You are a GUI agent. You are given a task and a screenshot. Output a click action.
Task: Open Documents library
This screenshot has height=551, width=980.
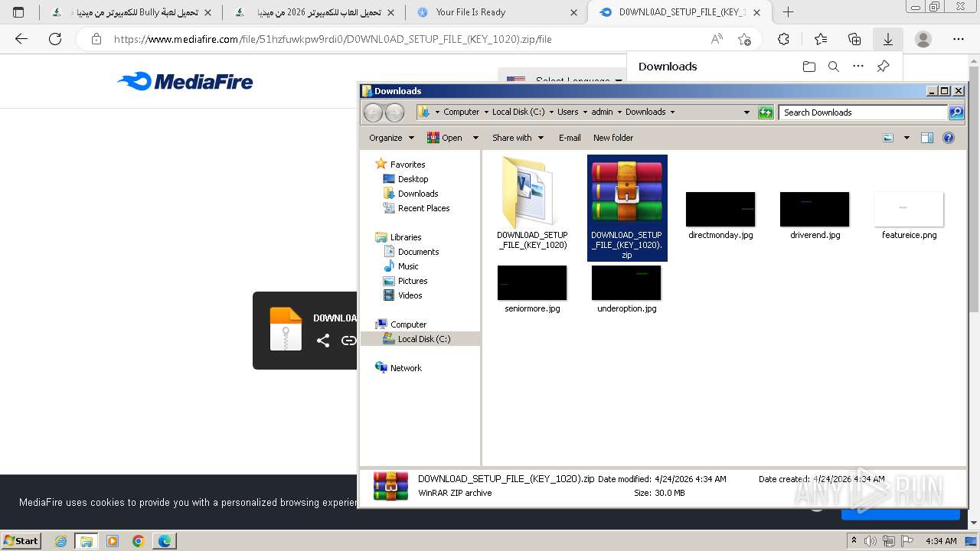(418, 252)
